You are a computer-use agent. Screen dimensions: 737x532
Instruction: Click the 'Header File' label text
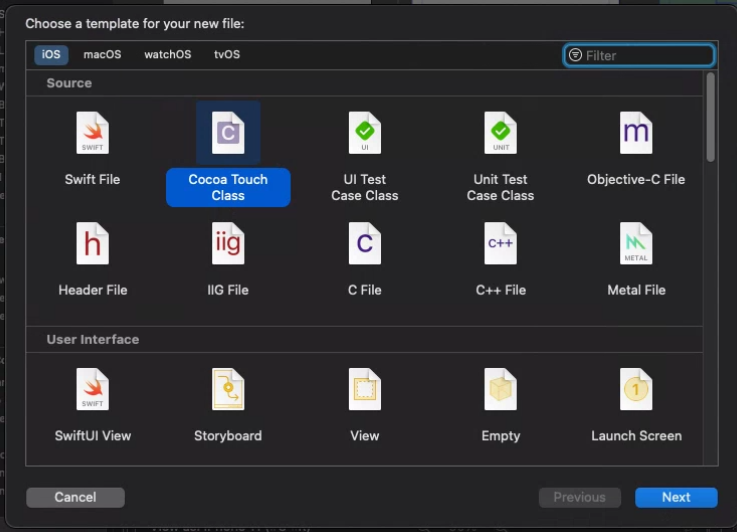pos(93,290)
